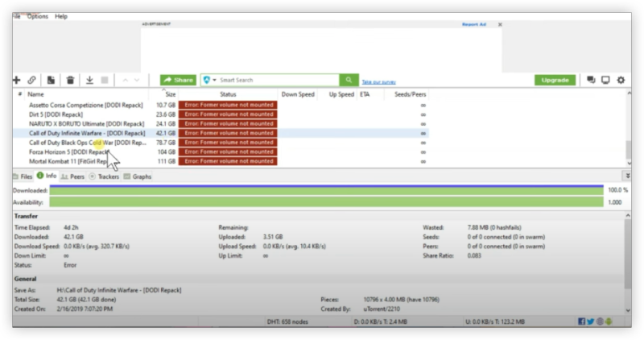
Task: Click the Report Ad link
Action: pyautogui.click(x=474, y=25)
